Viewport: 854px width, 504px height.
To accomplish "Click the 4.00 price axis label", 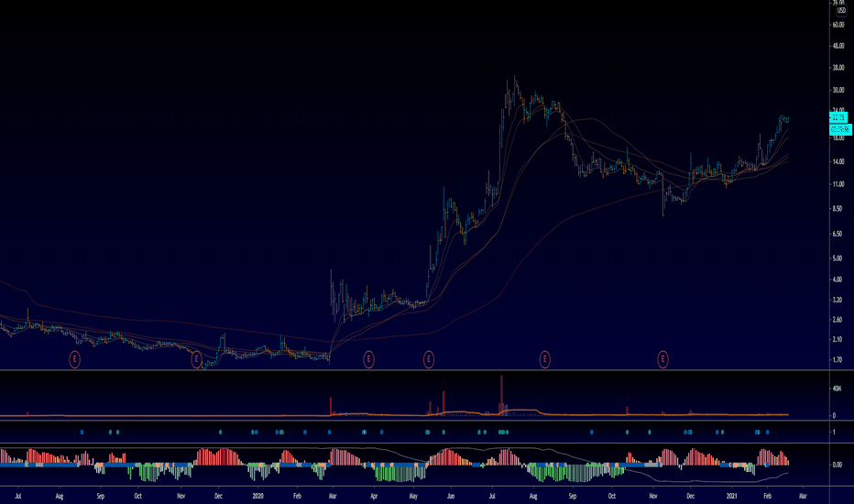I will [838, 279].
